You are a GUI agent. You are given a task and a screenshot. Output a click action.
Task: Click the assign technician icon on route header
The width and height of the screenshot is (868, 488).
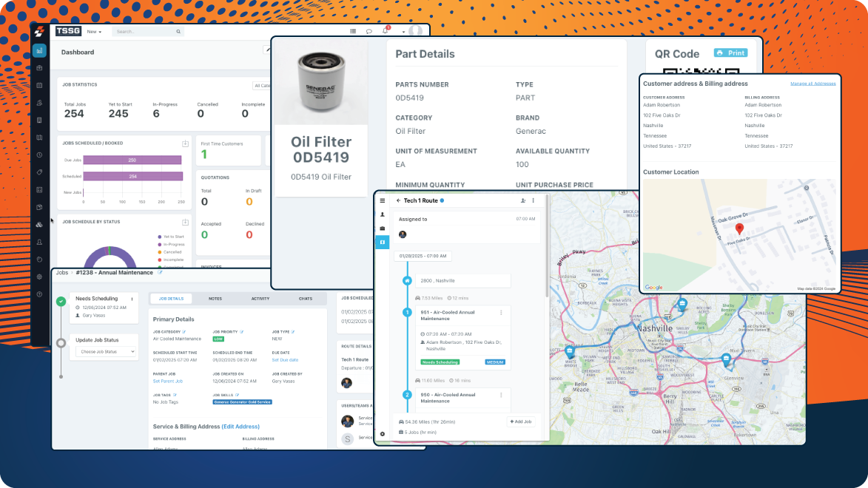tap(523, 200)
